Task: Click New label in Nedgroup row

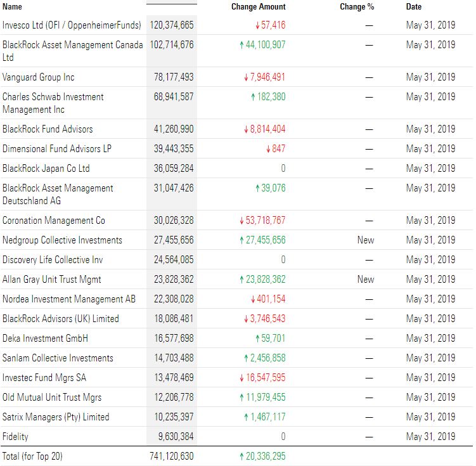Action: (366, 240)
